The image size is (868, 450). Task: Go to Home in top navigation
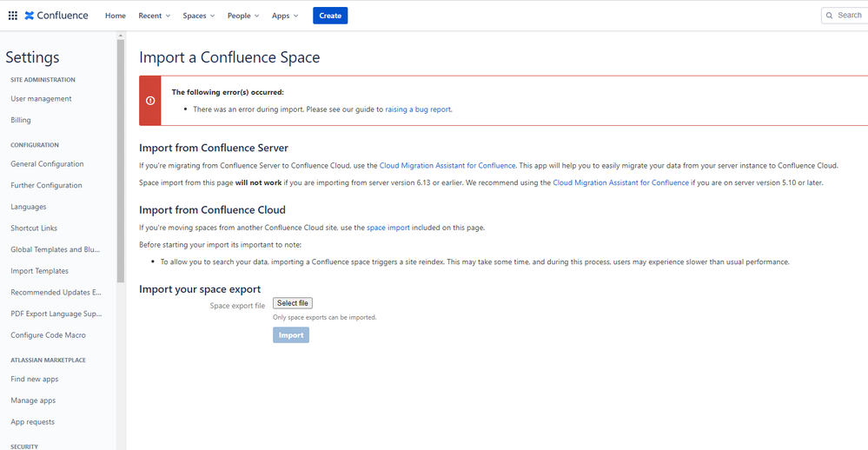click(x=116, y=16)
